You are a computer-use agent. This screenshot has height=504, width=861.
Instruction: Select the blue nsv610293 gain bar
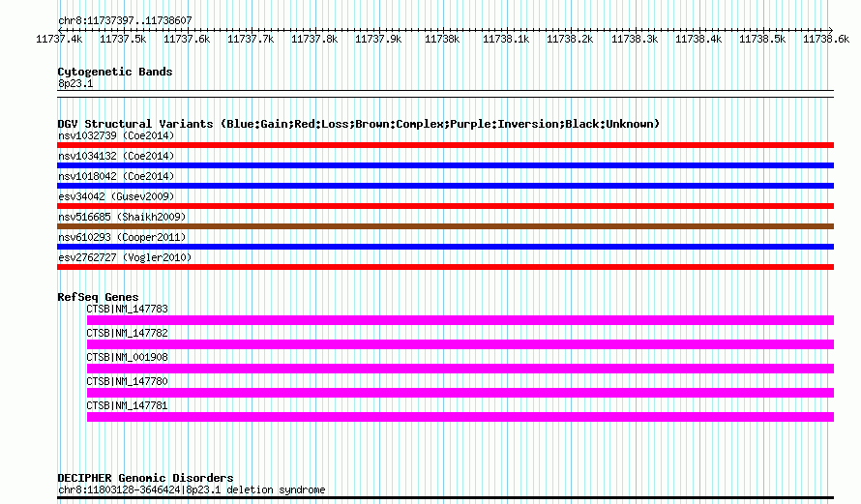pyautogui.click(x=445, y=247)
